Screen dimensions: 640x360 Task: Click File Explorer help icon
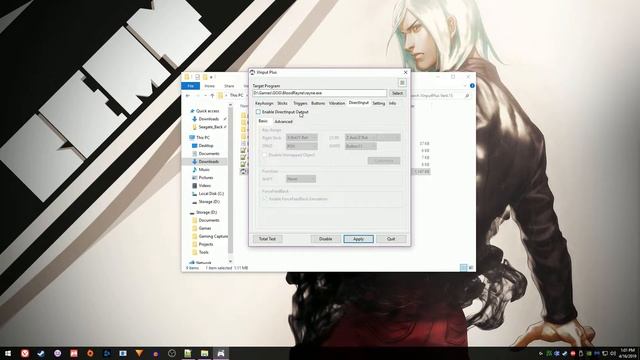coord(472,86)
